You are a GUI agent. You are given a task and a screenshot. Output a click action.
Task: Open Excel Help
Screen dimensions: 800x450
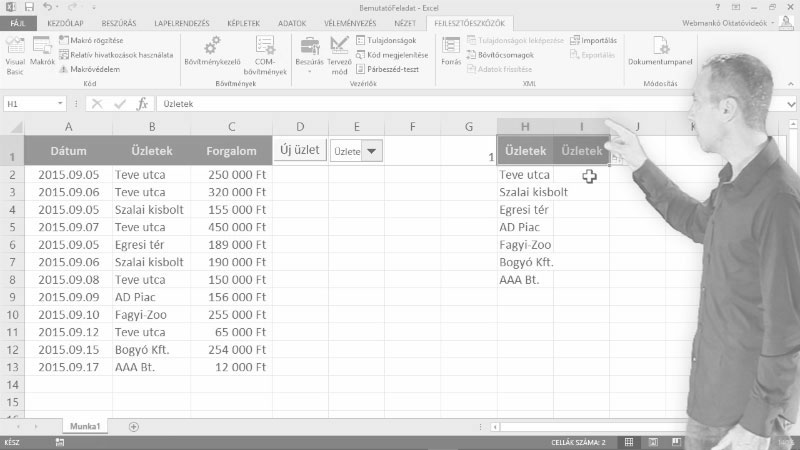tap(717, 7)
